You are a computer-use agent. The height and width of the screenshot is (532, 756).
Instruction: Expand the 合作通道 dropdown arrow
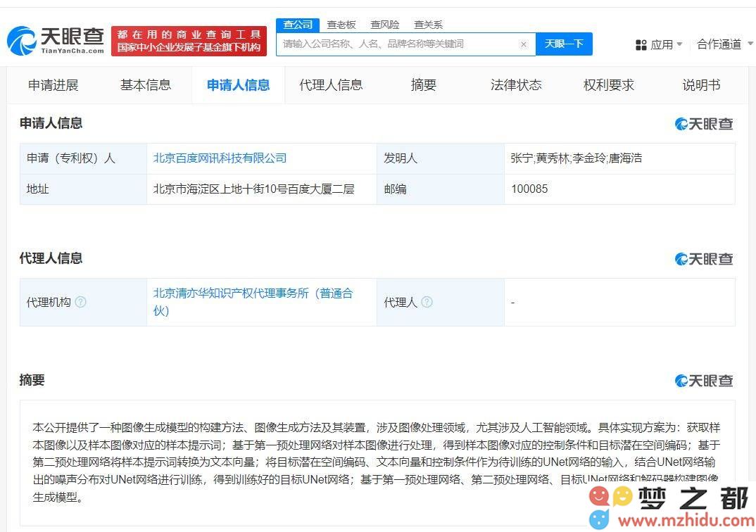coord(750,44)
